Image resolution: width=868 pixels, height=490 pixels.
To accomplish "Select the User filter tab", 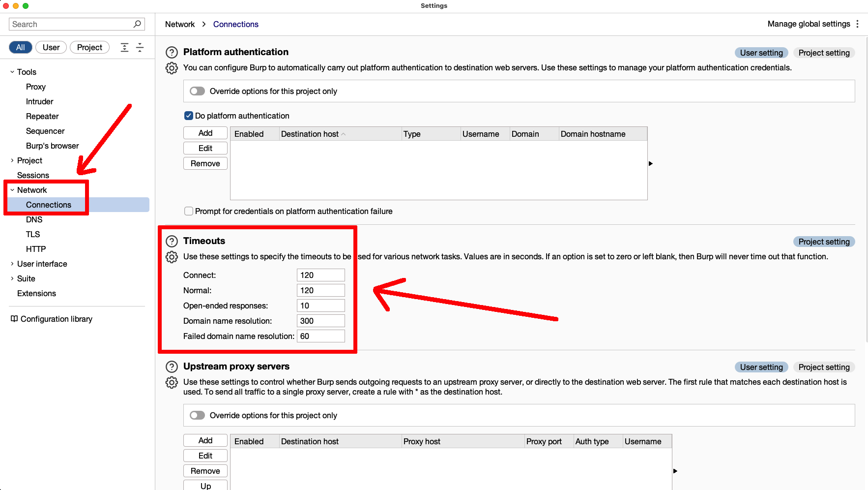I will point(51,47).
